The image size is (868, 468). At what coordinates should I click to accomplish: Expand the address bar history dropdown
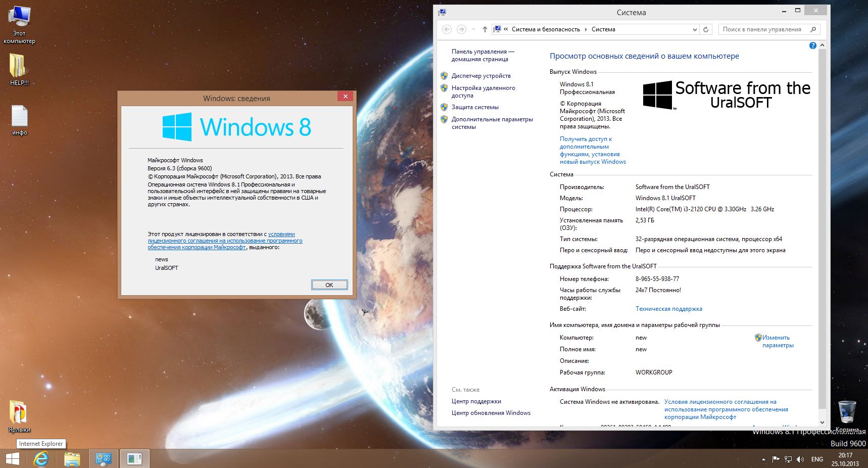click(x=695, y=29)
